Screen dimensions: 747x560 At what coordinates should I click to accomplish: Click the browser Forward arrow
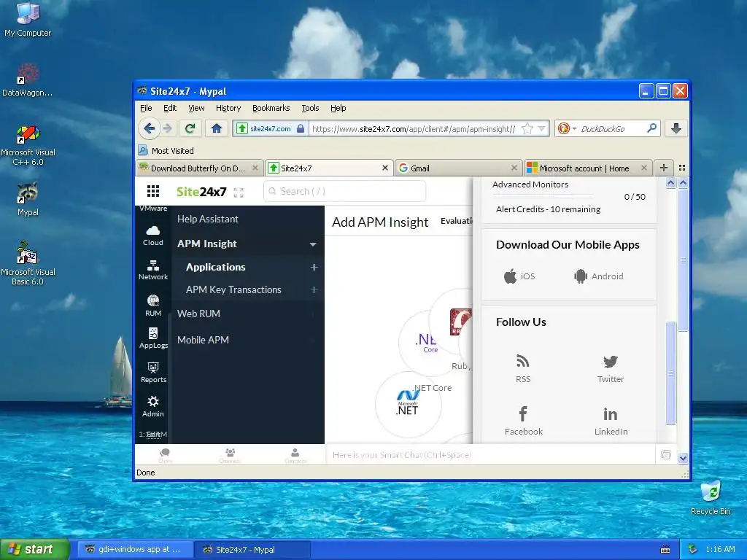click(x=168, y=128)
